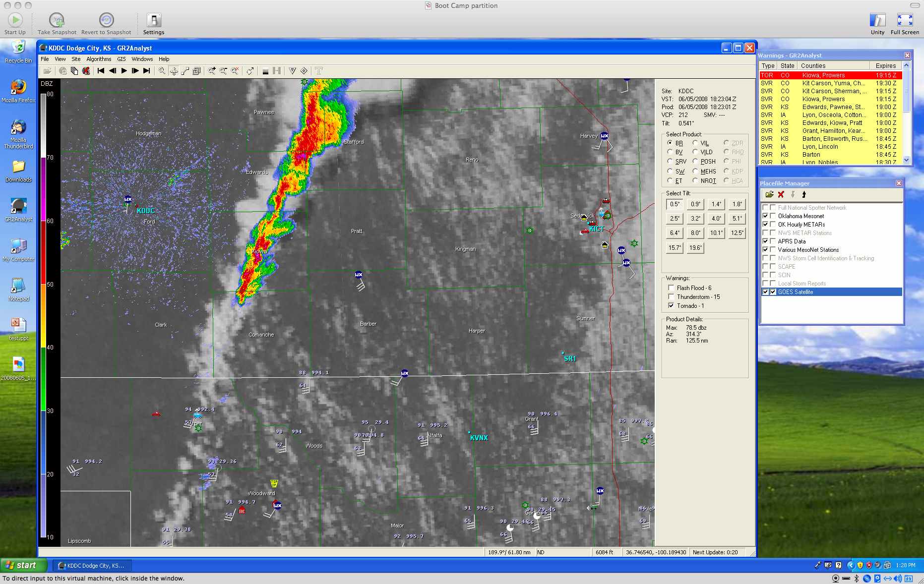Select the magnifier zoom tool
Image resolution: width=924 pixels, height=584 pixels.
(x=162, y=71)
